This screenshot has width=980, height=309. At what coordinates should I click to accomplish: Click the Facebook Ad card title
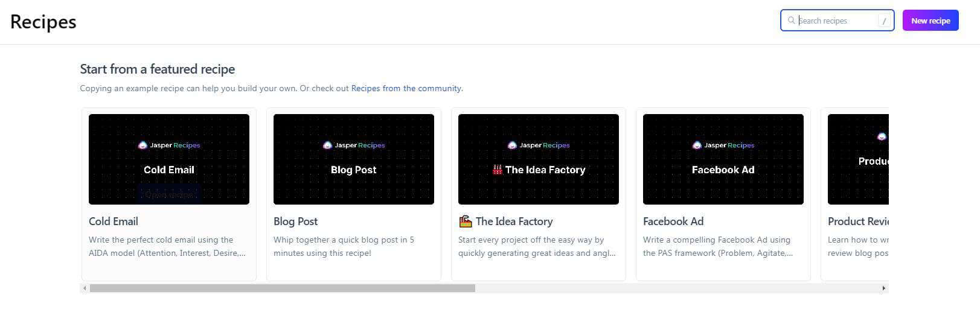coord(673,221)
